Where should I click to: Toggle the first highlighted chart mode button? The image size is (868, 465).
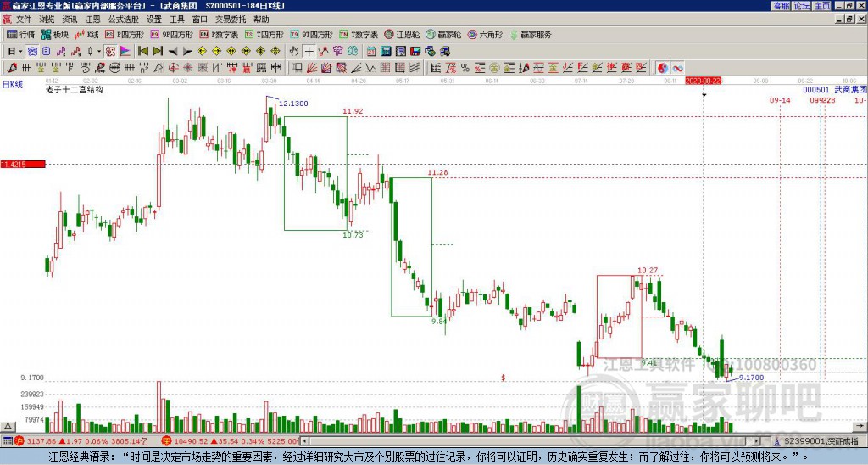coord(33,51)
